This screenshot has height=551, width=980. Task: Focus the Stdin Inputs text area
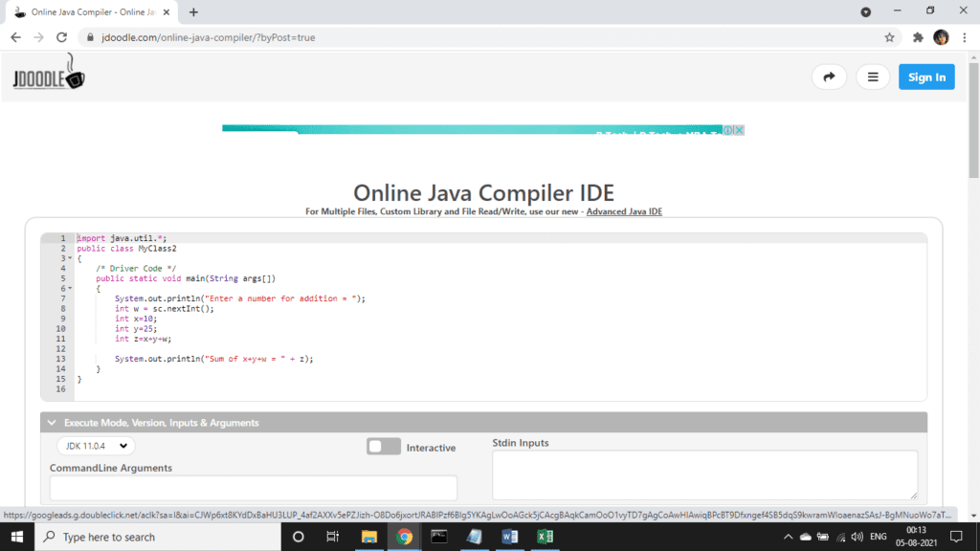705,474
